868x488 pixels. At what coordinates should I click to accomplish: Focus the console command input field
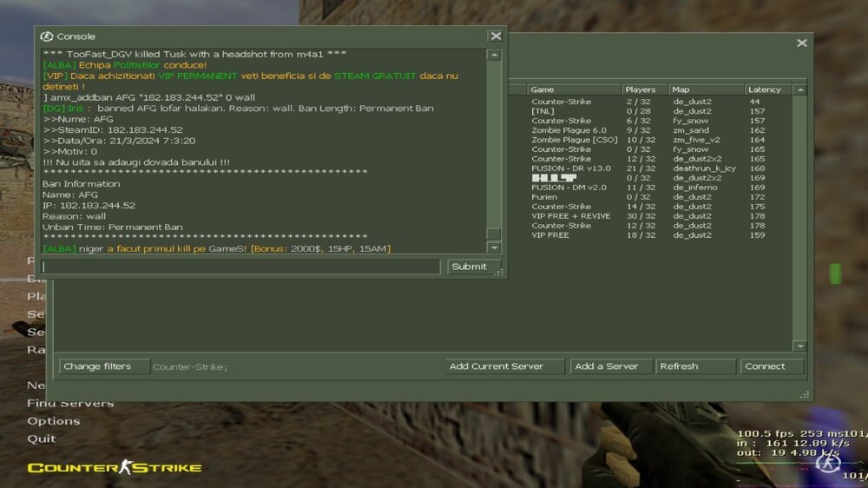coord(241,267)
